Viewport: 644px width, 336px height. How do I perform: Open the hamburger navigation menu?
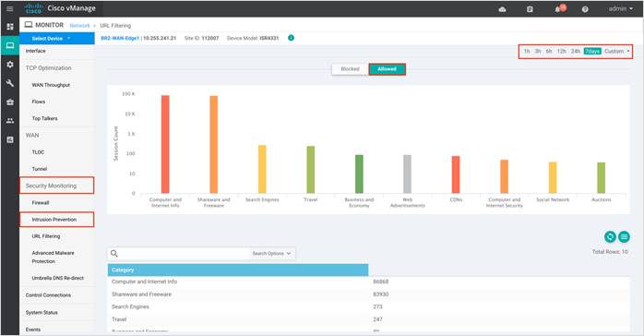point(10,8)
